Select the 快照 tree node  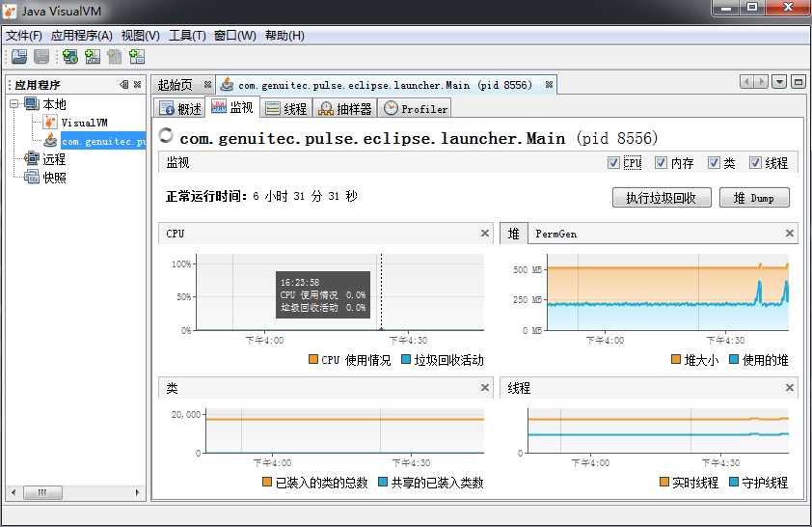54,178
